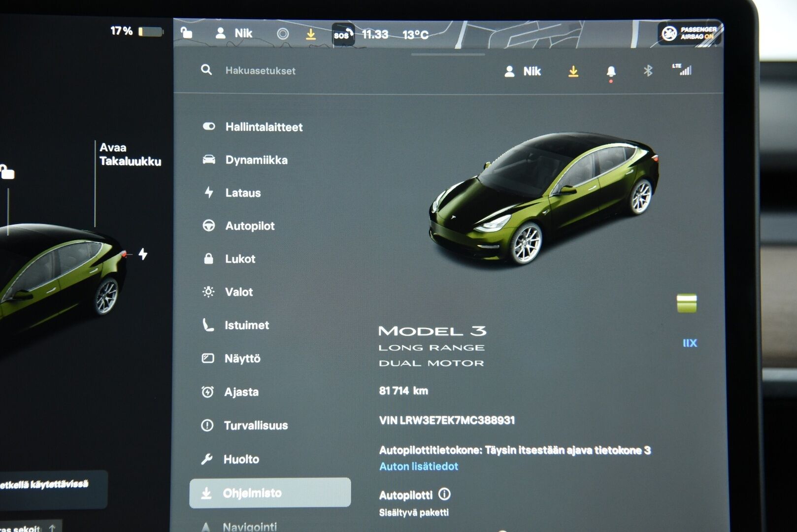
Task: Click the 13°C temperature reading
Action: click(415, 34)
